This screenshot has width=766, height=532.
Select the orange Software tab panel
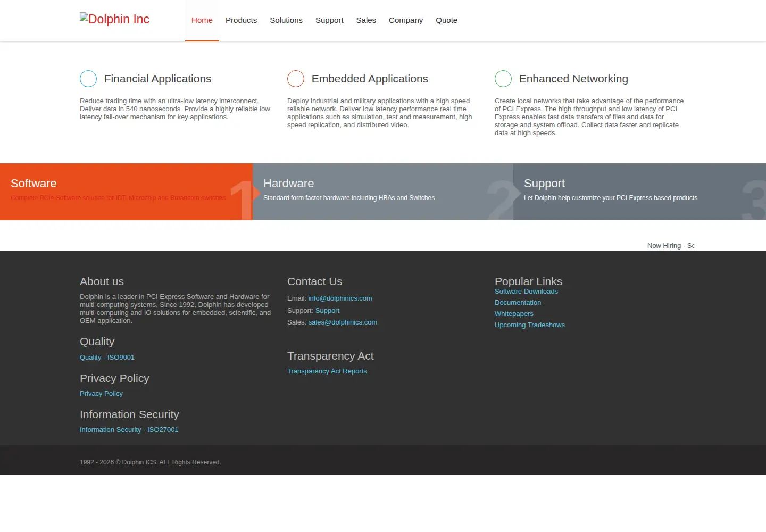tap(126, 192)
